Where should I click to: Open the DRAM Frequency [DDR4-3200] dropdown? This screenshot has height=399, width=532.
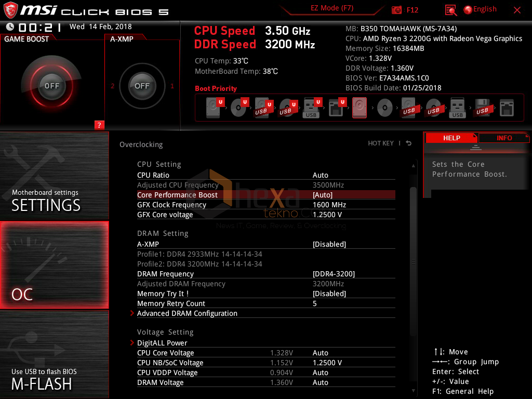[x=266, y=274]
